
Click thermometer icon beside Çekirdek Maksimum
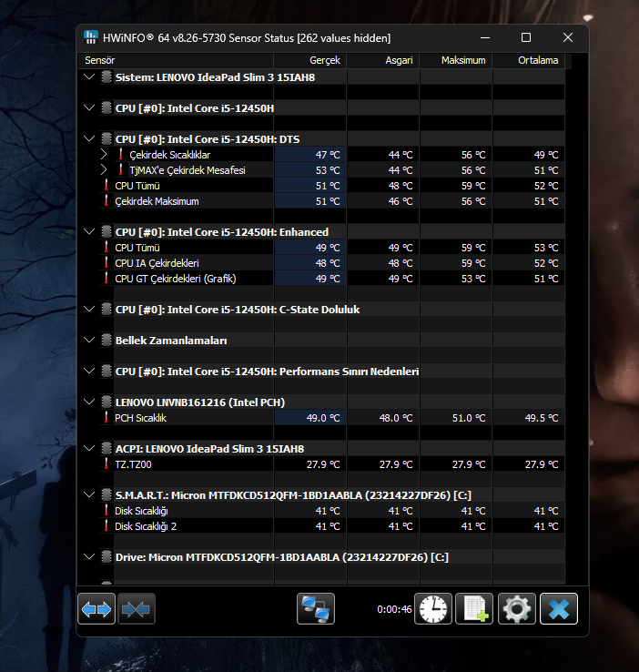106,200
